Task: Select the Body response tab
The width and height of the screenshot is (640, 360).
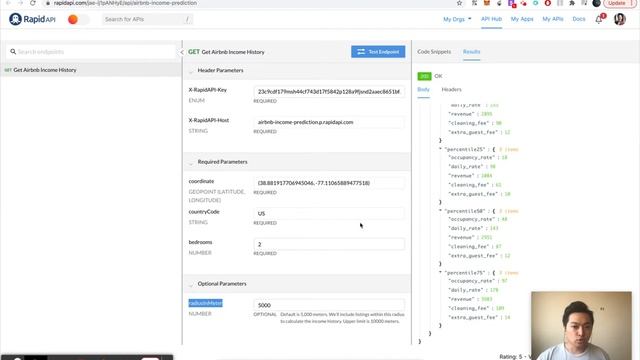Action: [x=423, y=89]
